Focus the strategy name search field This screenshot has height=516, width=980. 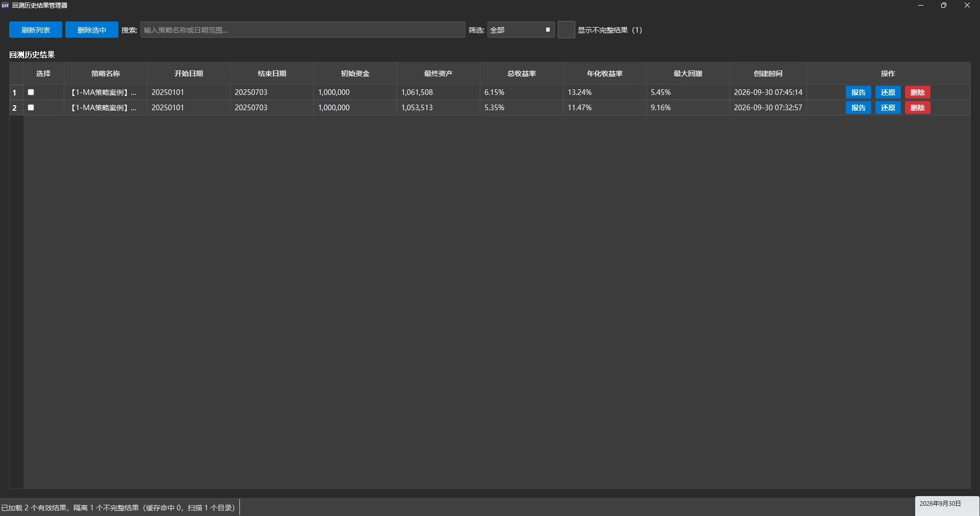point(303,30)
